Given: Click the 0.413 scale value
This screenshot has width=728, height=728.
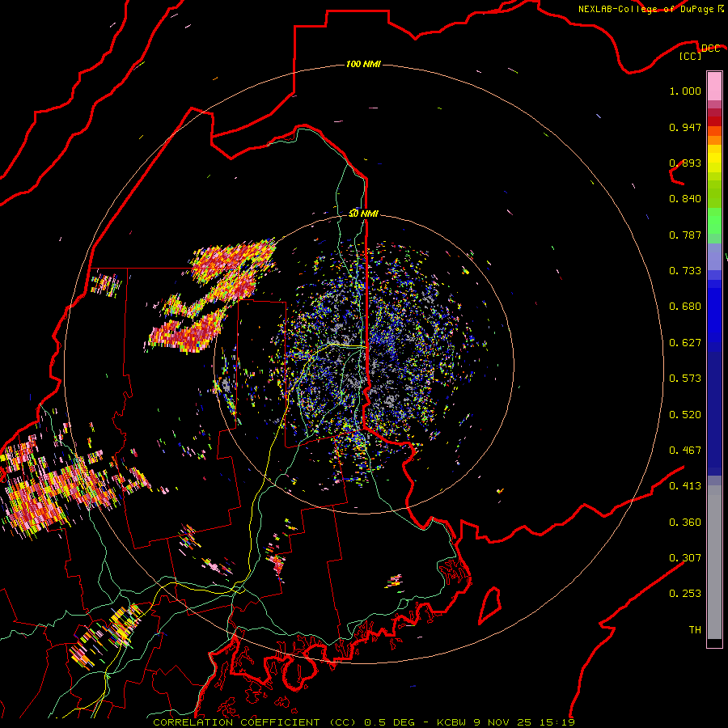Looking at the screenshot, I should pos(685,486).
